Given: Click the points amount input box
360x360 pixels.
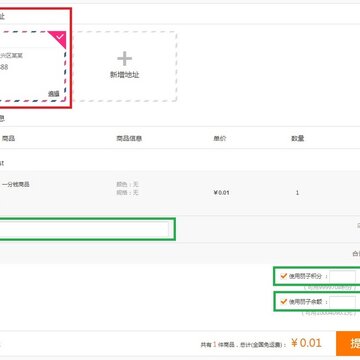Looking at the screenshot, I should tap(342, 276).
